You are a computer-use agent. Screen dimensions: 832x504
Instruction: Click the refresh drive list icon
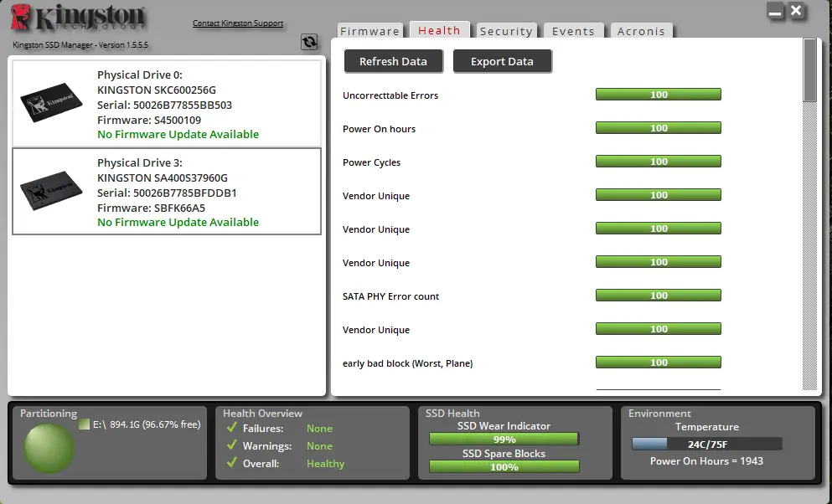click(x=309, y=42)
